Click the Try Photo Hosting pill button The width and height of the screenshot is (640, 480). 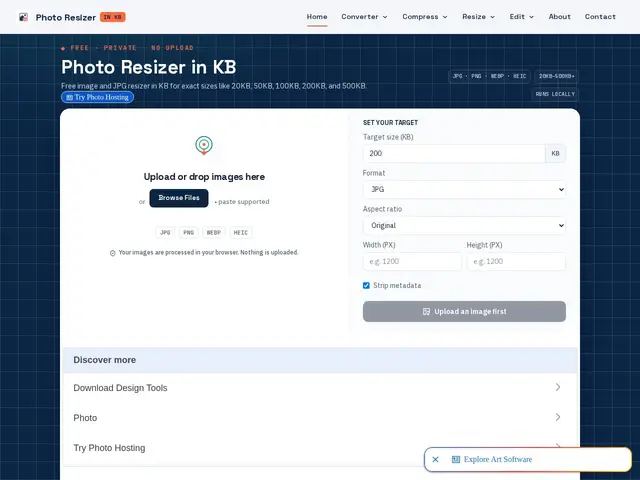(x=98, y=97)
